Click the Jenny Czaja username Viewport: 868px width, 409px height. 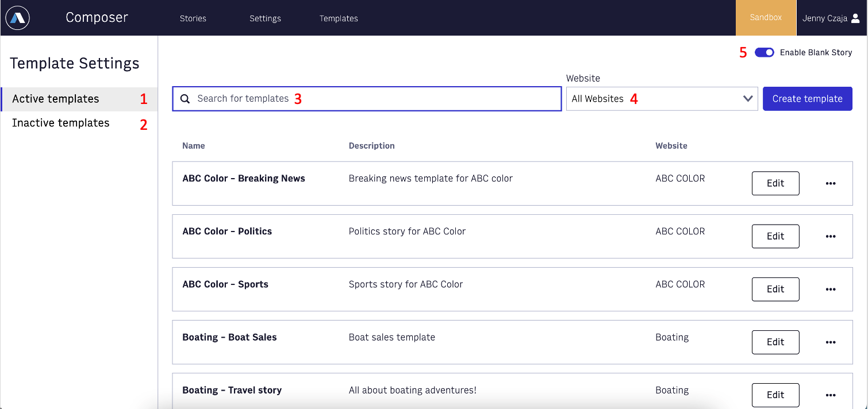click(825, 18)
